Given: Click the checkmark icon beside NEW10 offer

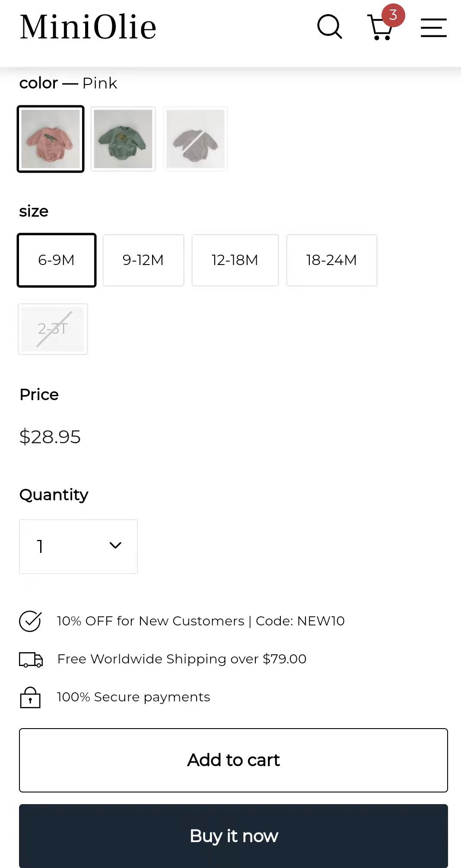Looking at the screenshot, I should tap(30, 621).
